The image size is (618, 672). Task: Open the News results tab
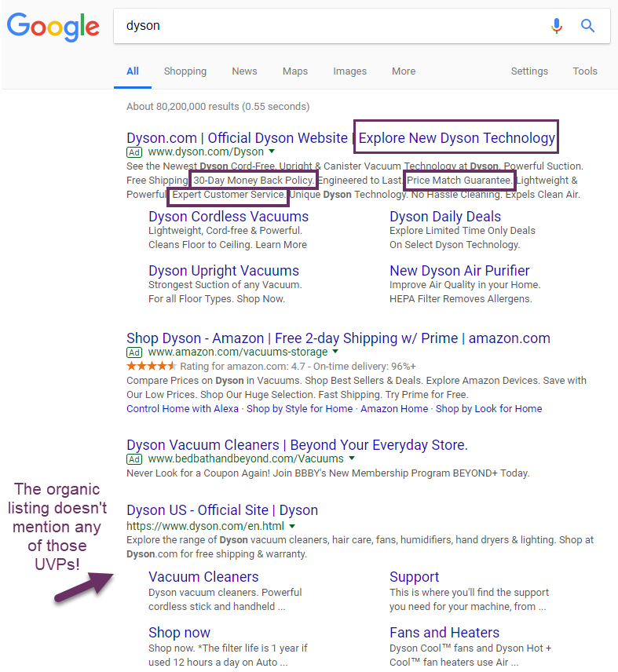point(244,71)
